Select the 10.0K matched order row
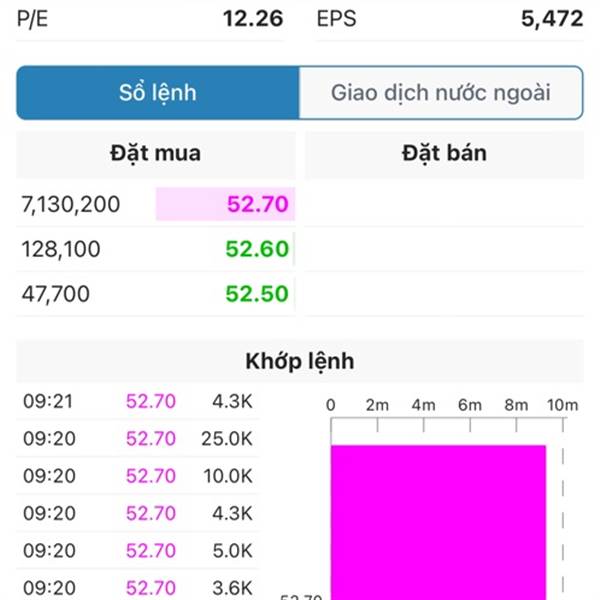The width and height of the screenshot is (600, 600). (x=138, y=476)
